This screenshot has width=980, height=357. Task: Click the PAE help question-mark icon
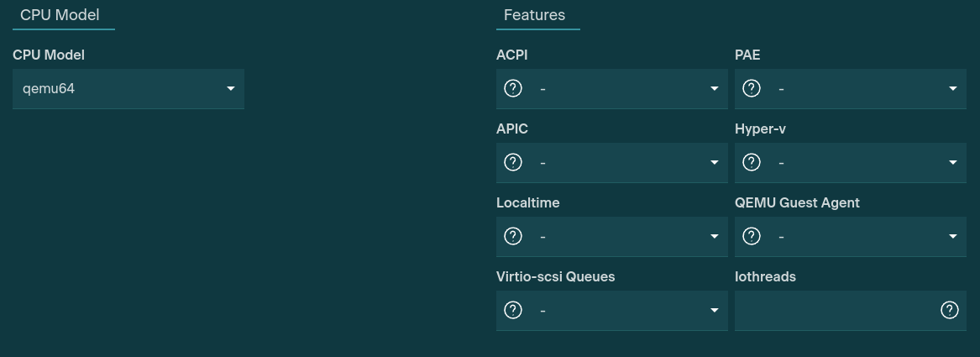(x=752, y=88)
